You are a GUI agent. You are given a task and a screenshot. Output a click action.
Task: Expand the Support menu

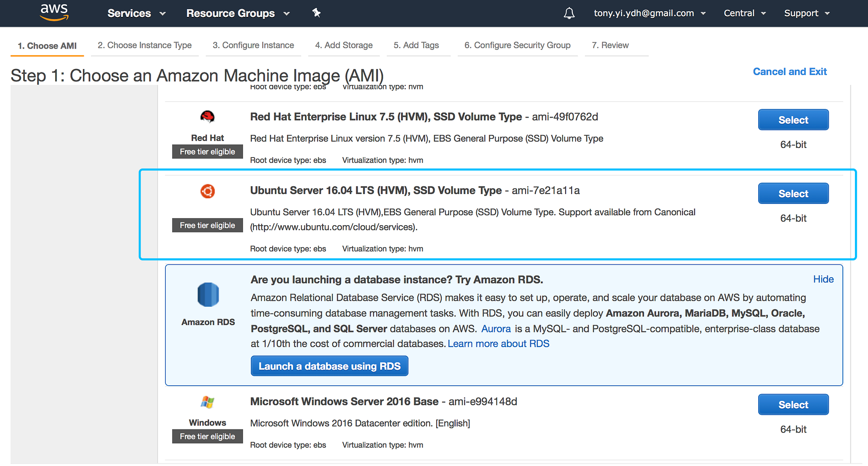(807, 13)
